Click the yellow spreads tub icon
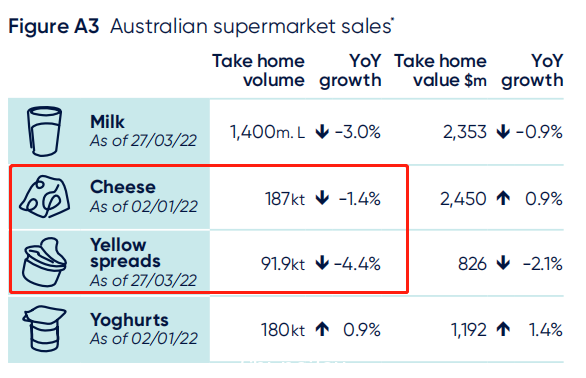586x378 pixels. click(44, 262)
